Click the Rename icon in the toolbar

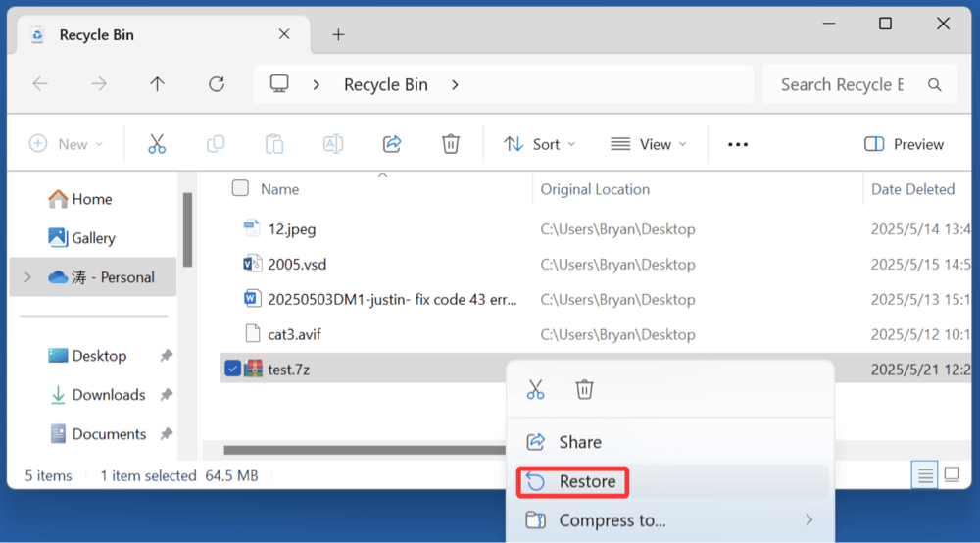click(x=333, y=144)
